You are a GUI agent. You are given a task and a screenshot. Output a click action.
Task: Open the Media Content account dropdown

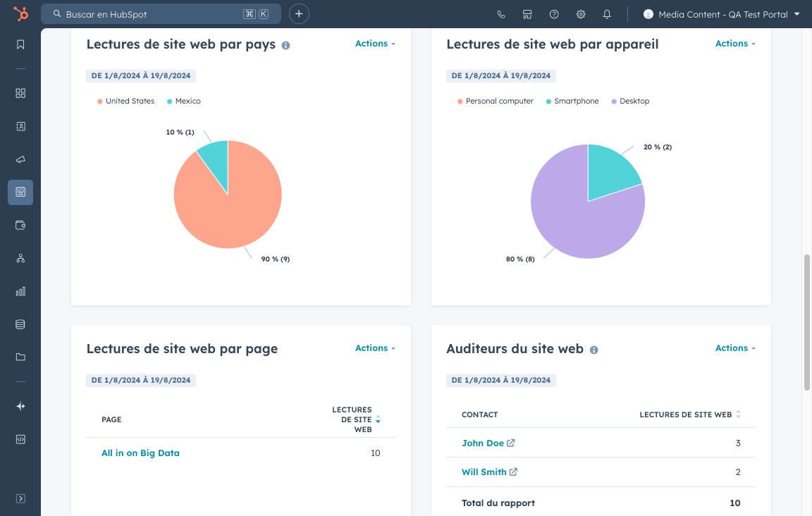[722, 14]
